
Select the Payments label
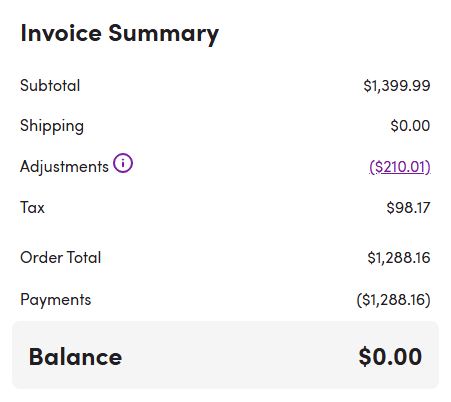click(x=56, y=299)
